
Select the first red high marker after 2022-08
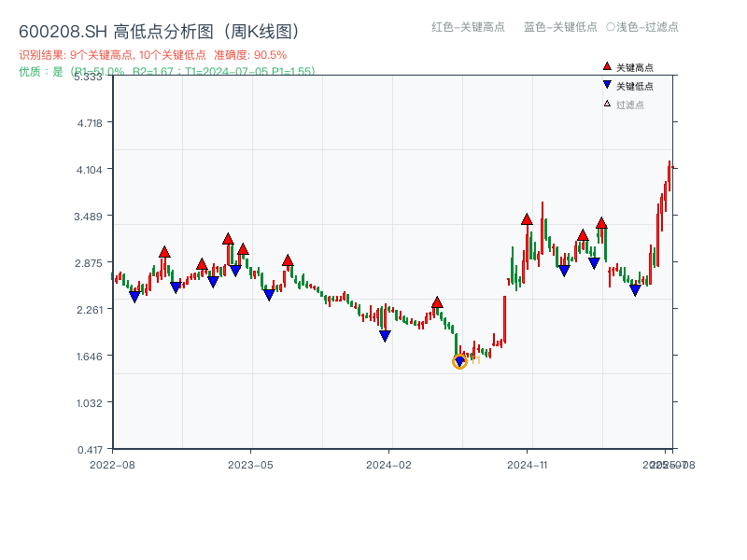coord(164,252)
